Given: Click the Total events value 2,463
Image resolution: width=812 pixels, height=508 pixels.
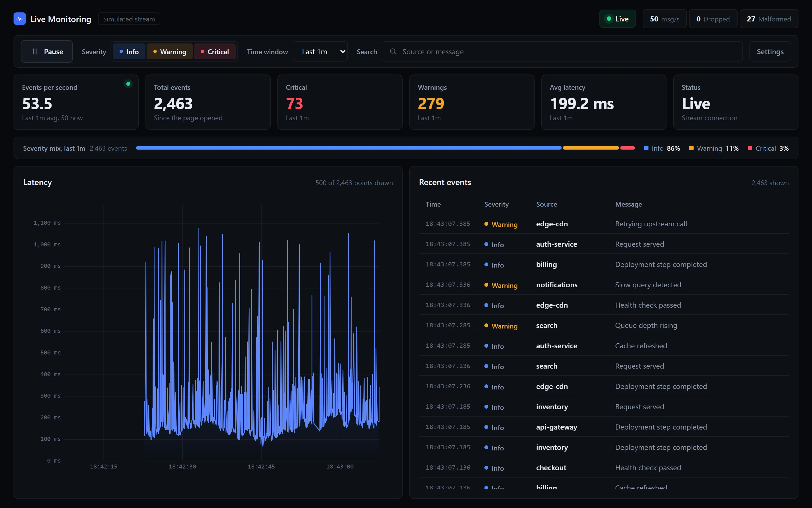Looking at the screenshot, I should [x=173, y=104].
